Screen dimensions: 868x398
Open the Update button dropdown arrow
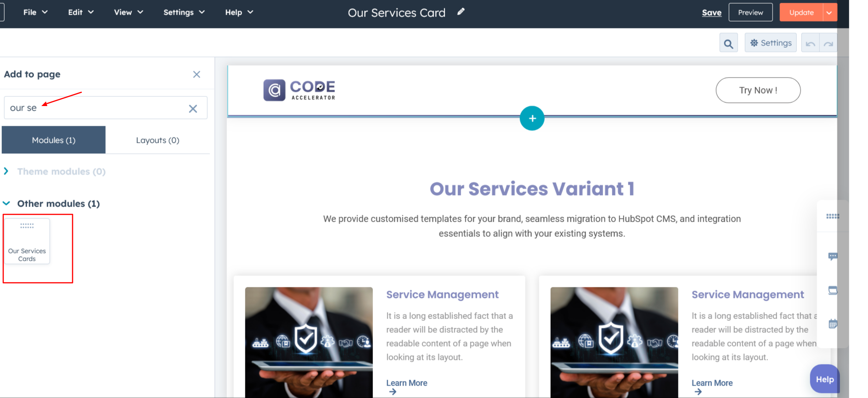829,12
